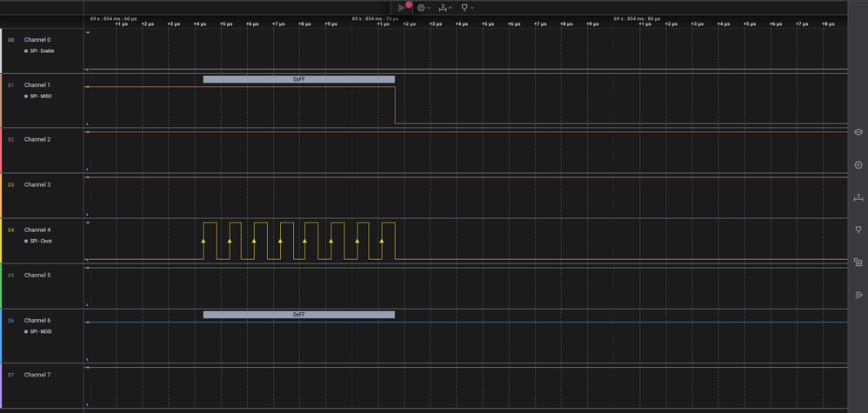Viewport: 868px width, 413px height.
Task: Click the SPI - MISO analyzer tag
Action: click(41, 97)
